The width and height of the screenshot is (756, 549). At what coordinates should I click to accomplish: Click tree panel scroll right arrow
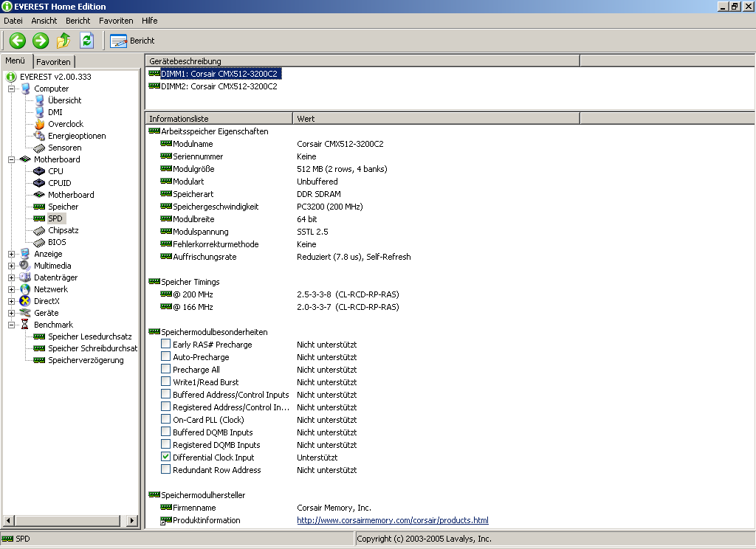coord(131,520)
